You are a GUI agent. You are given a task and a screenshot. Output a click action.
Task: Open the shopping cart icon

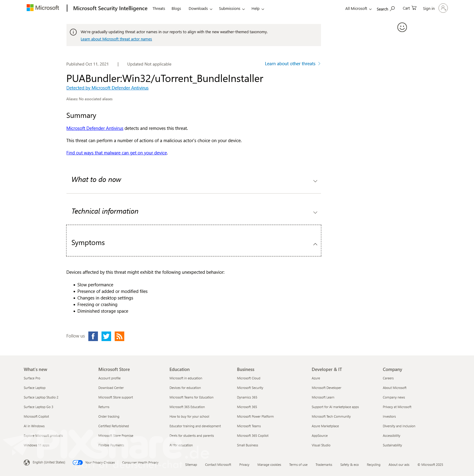414,8
